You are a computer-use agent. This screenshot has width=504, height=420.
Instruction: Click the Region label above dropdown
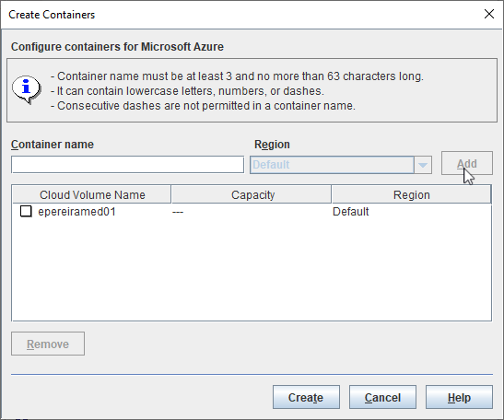coord(272,145)
